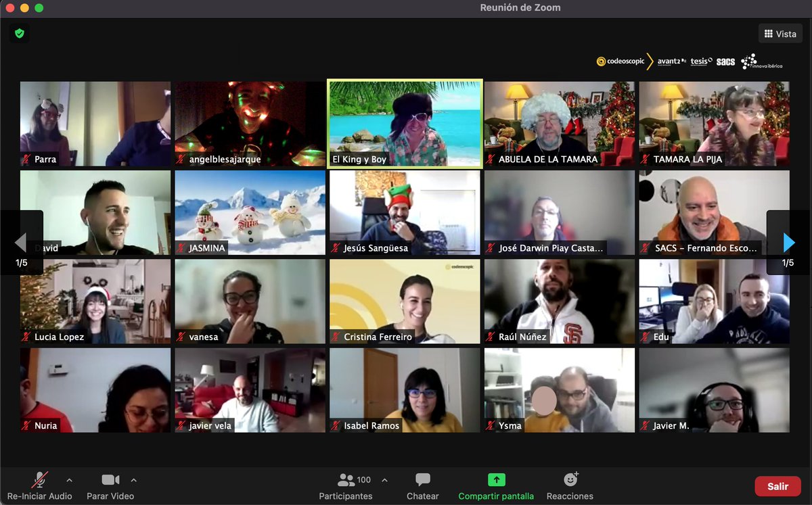Go to next gallery page arrow
The height and width of the screenshot is (505, 812).
click(x=788, y=243)
